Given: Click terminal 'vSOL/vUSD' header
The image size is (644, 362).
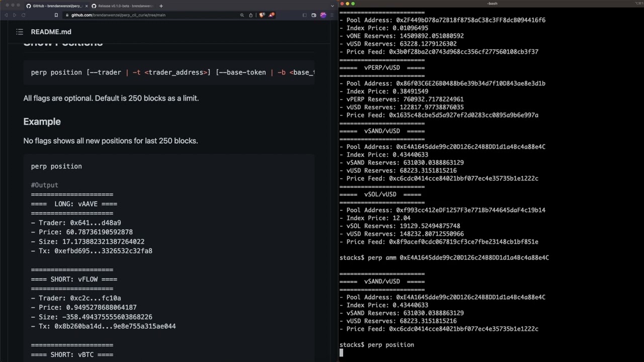Looking at the screenshot, I should 380,195.
